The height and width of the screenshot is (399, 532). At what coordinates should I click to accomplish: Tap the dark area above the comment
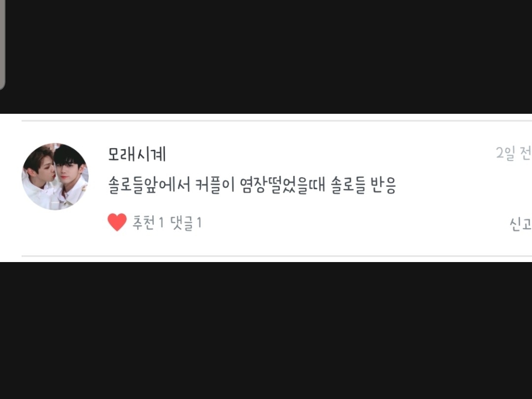pos(266,57)
